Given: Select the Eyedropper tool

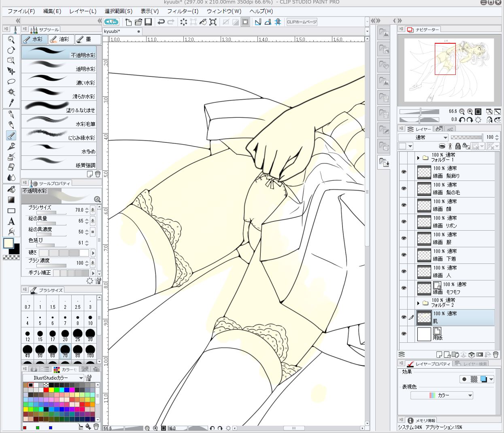Looking at the screenshot, I should click(x=11, y=103).
